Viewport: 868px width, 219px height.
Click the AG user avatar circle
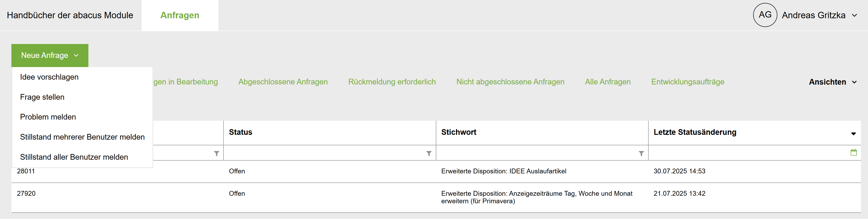pos(765,15)
